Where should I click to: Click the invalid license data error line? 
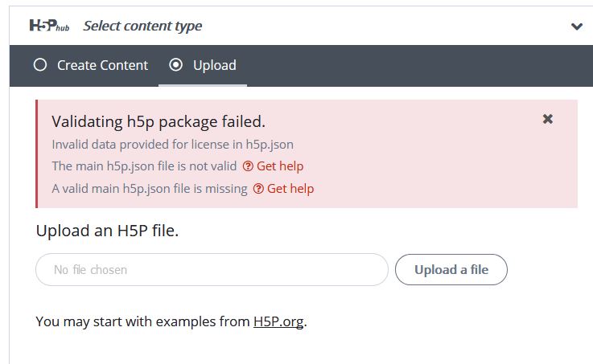point(172,145)
